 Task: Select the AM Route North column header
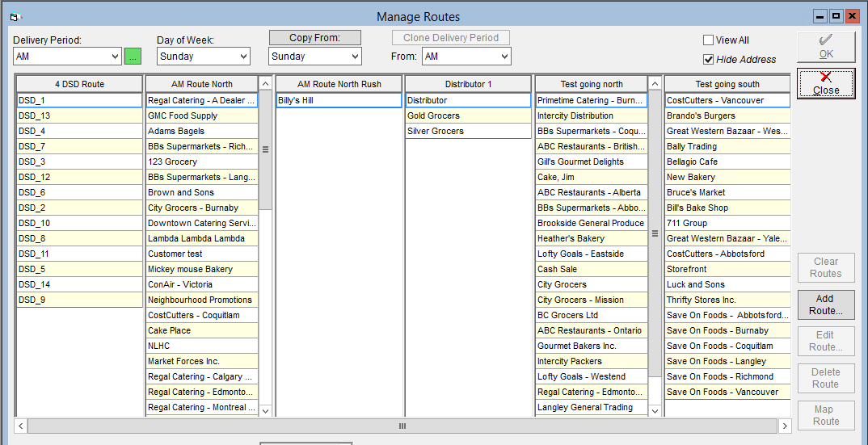(x=202, y=84)
